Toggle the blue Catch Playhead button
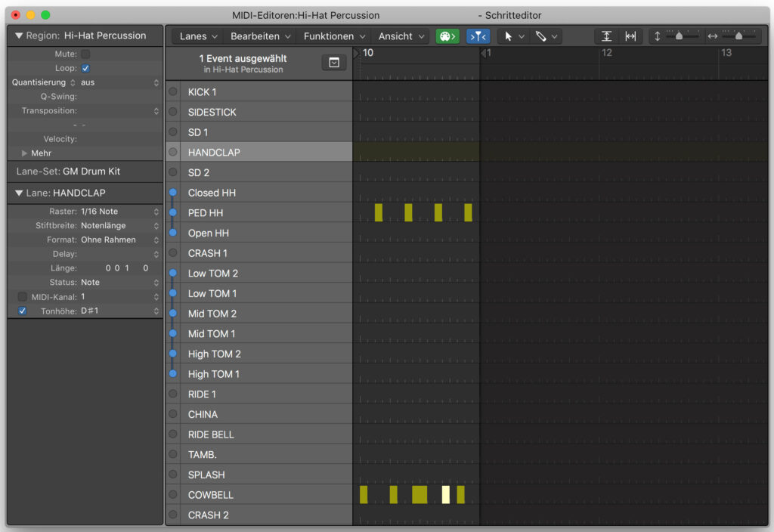The image size is (774, 532). point(478,36)
